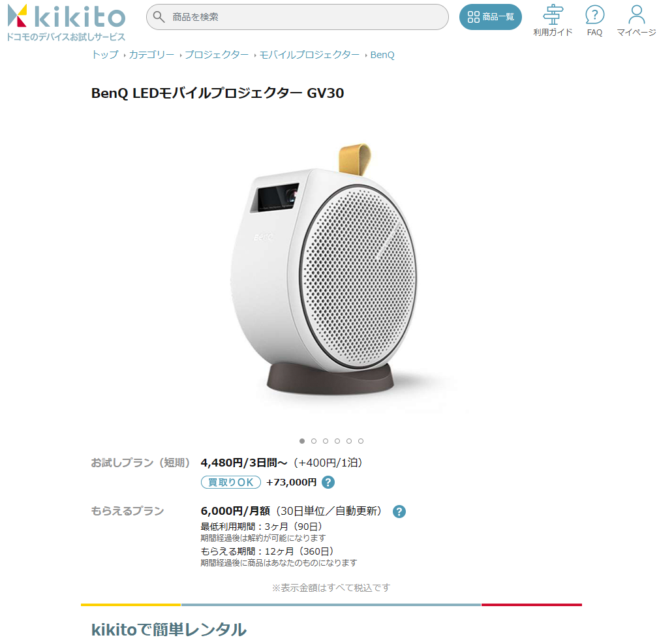Click help icon beside 6,000円/月額 plan
The width and height of the screenshot is (659, 644).
(399, 511)
